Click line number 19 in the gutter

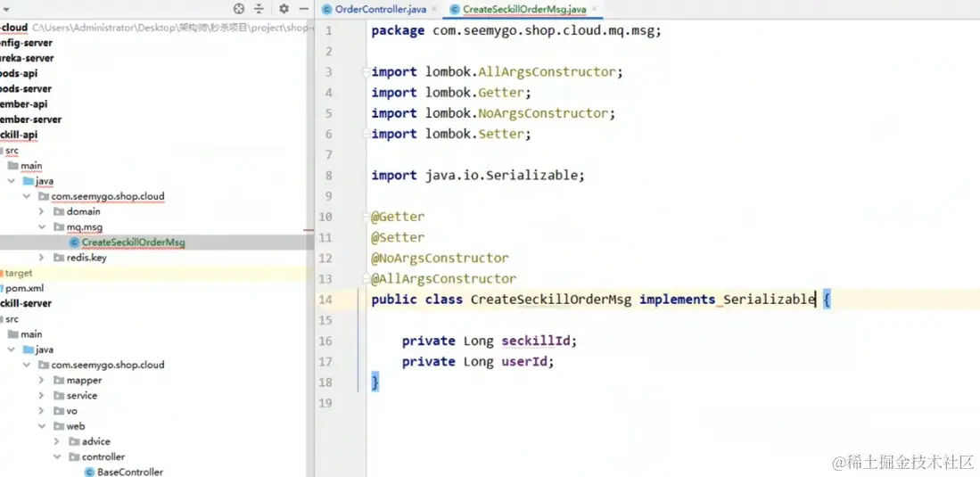coord(325,403)
